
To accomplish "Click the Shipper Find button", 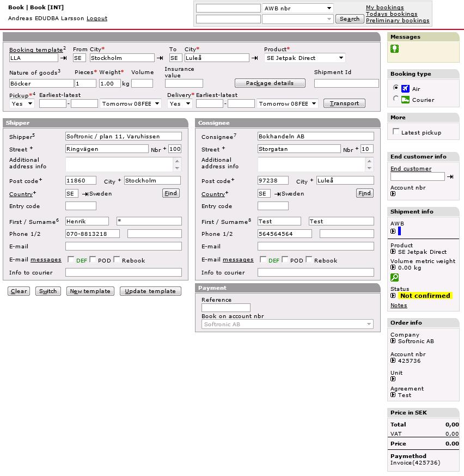I will click(x=171, y=193).
